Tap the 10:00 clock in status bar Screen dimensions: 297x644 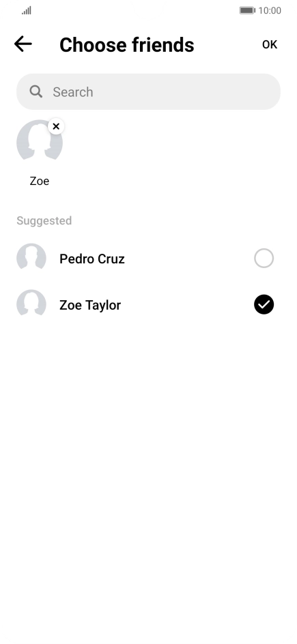[x=270, y=10]
